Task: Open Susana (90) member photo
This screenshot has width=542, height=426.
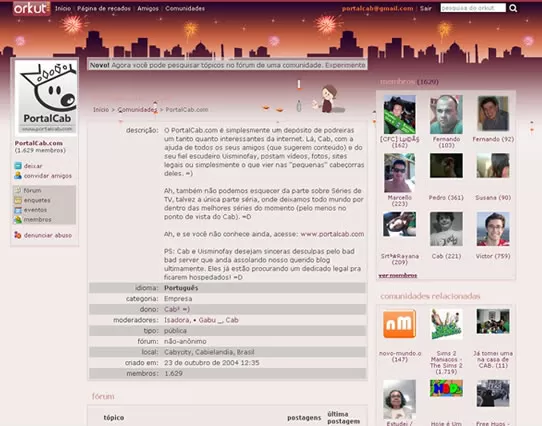Action: pyautogui.click(x=493, y=166)
